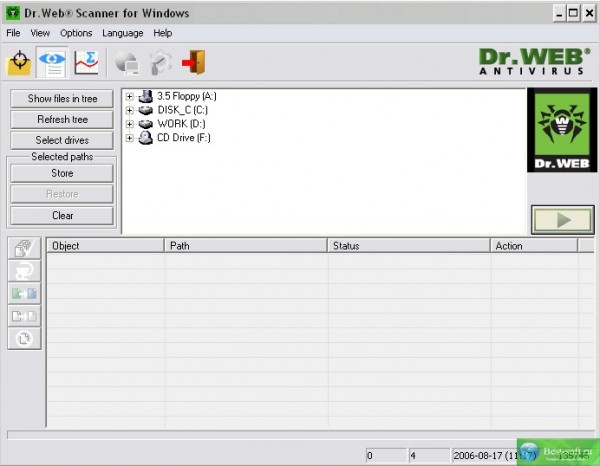Screen dimensions: 600x466
Task: Click the Restore button
Action: point(62,194)
